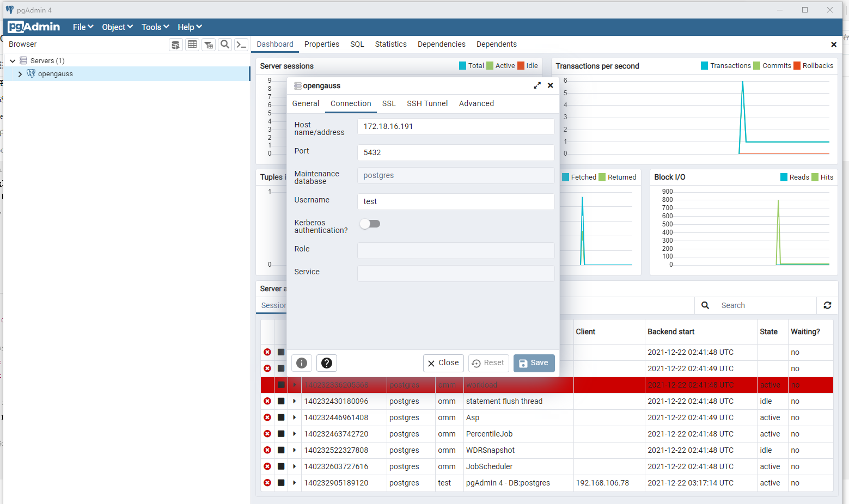
Task: Terminate the Asp session
Action: pos(267,417)
